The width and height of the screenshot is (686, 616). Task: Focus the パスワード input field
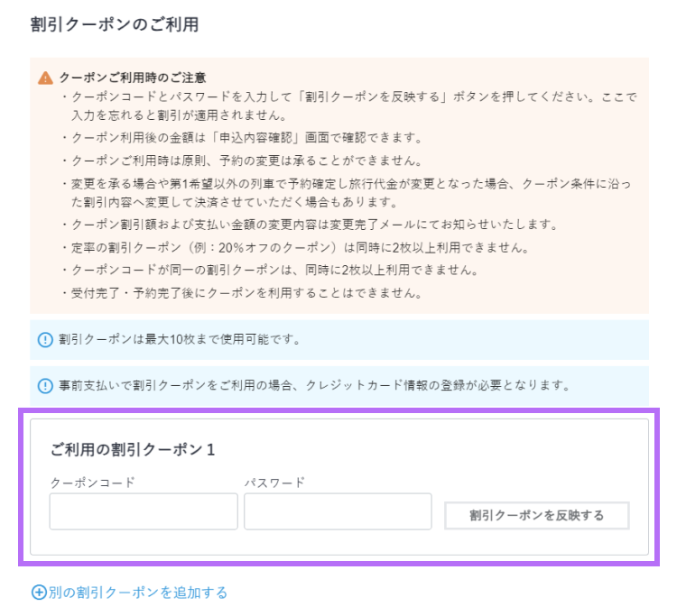click(338, 511)
